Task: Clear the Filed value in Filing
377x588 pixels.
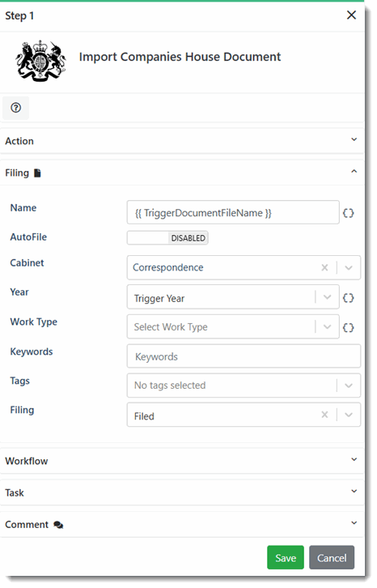Action: click(324, 415)
